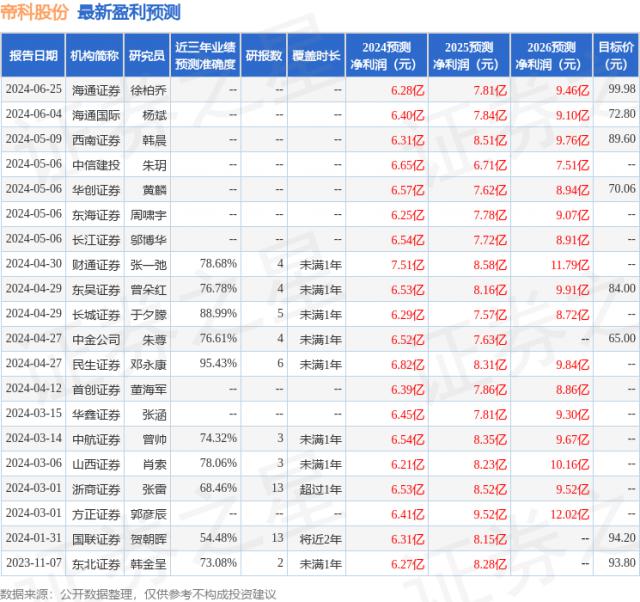Click the 东北证券 row institution name
The width and height of the screenshot is (640, 602).
[x=96, y=564]
